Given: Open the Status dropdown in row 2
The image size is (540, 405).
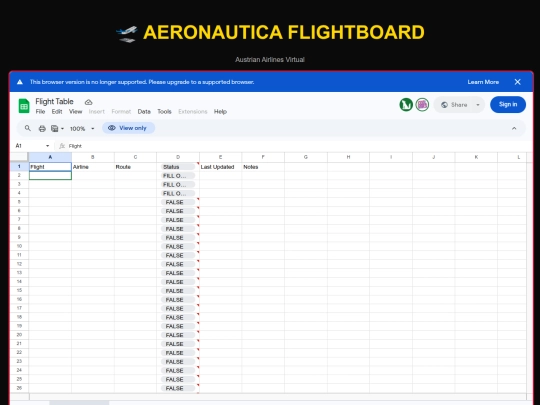Looking at the screenshot, I should pyautogui.click(x=178, y=176).
